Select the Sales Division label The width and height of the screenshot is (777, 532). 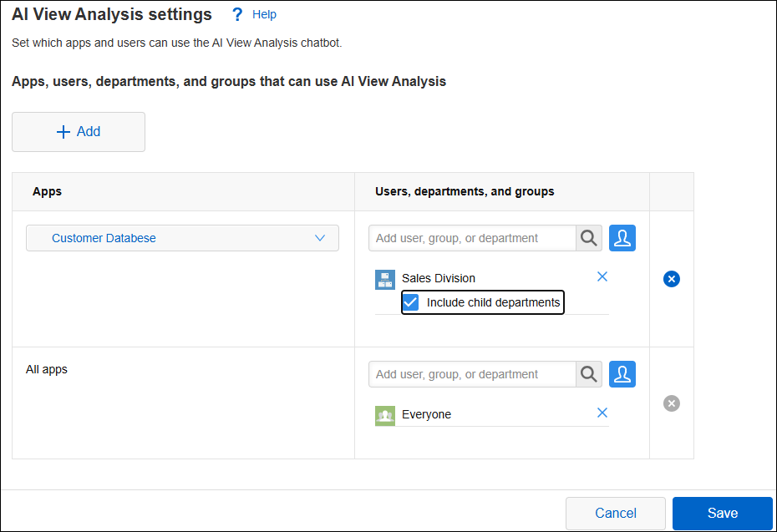(438, 278)
